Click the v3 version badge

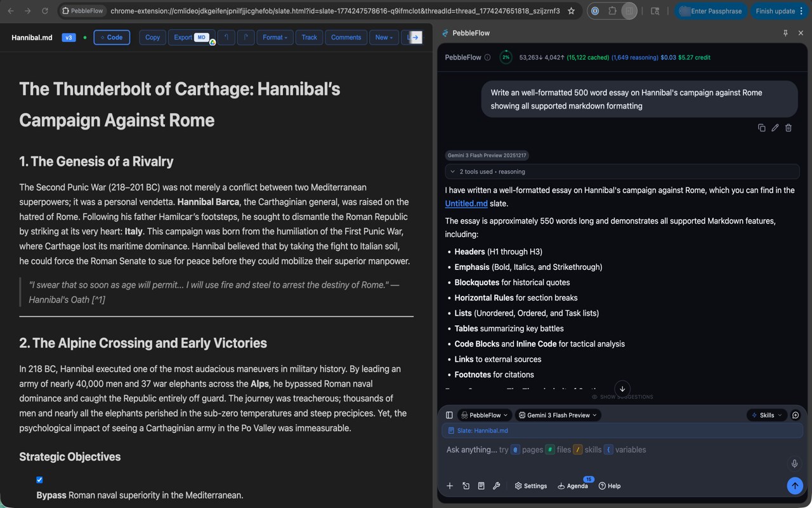click(69, 37)
